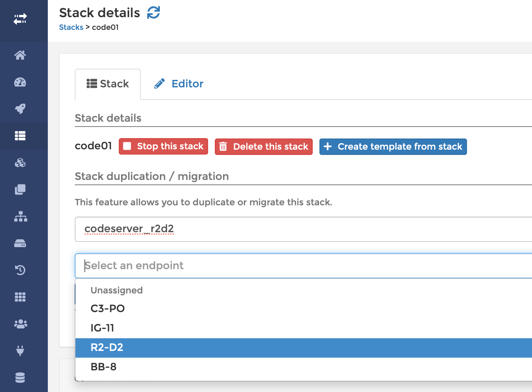The image size is (532, 392).
Task: Choose IG-11 endpoint from the list
Action: point(303,328)
